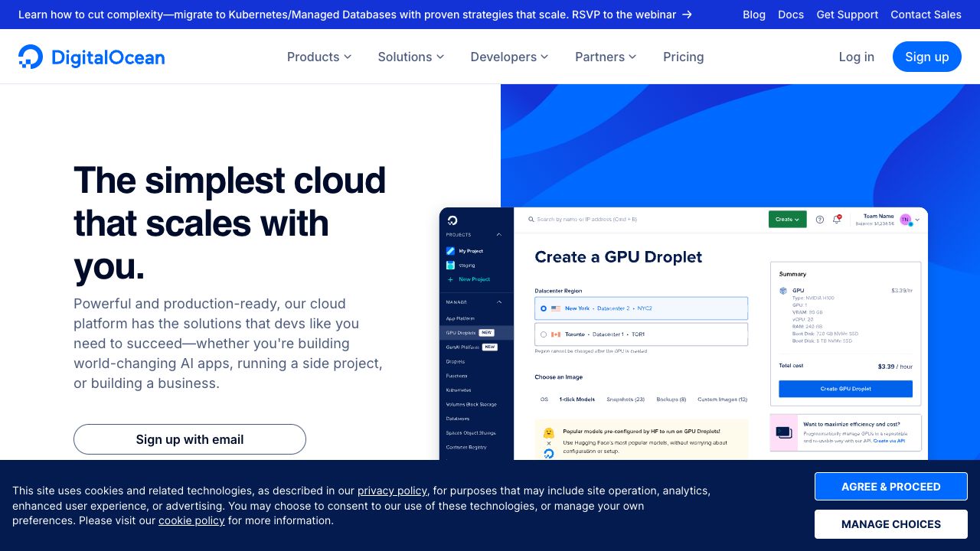The height and width of the screenshot is (551, 980).
Task: Open the green Create dropdown button
Action: pos(787,220)
